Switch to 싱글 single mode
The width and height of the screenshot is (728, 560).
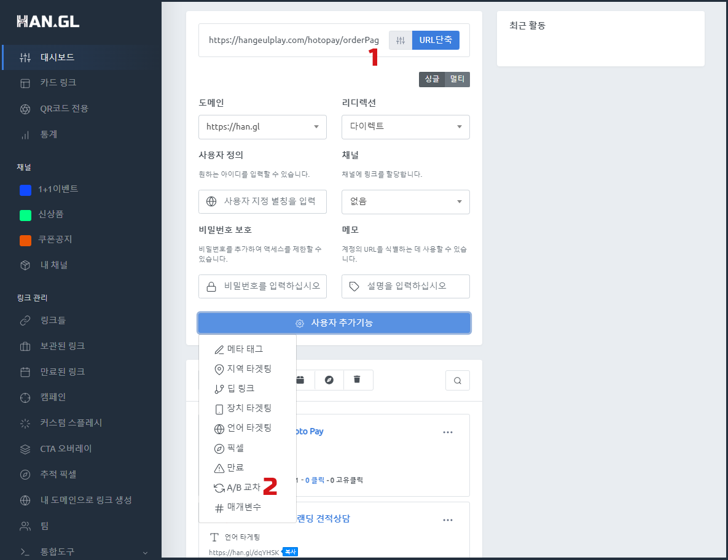click(432, 79)
